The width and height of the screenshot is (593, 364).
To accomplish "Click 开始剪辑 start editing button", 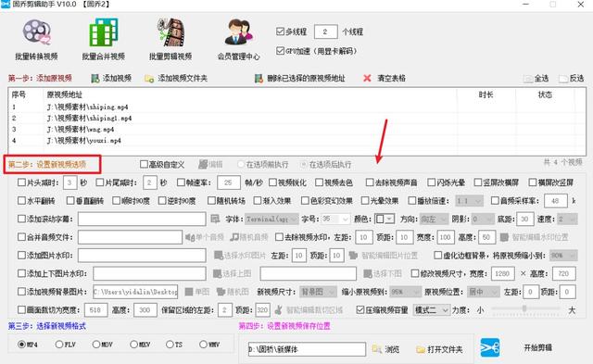I will (x=537, y=347).
